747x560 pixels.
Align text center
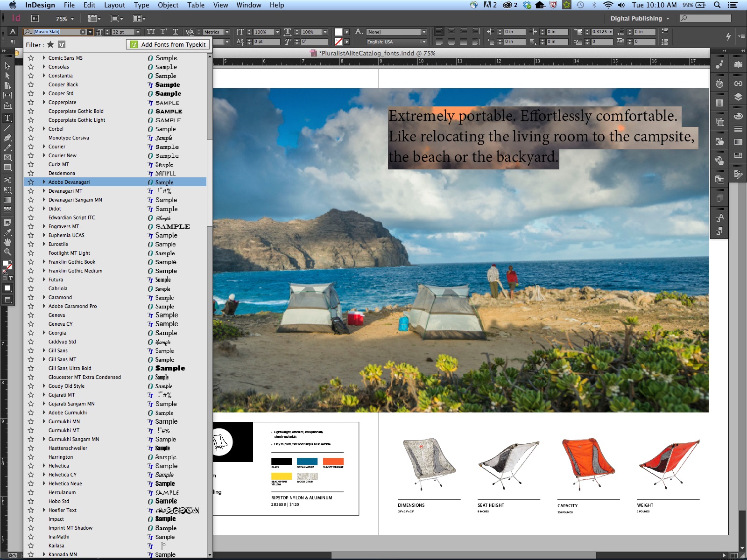451,32
